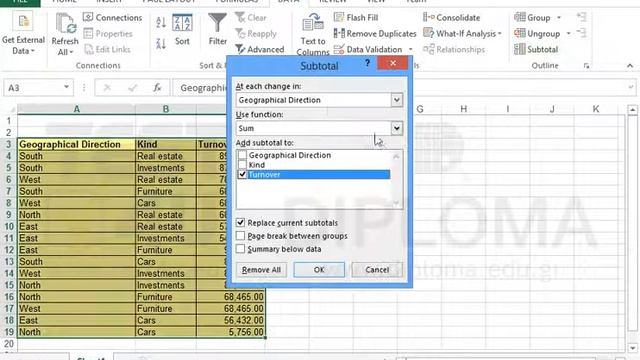Open Advanced filter options

click(260, 49)
